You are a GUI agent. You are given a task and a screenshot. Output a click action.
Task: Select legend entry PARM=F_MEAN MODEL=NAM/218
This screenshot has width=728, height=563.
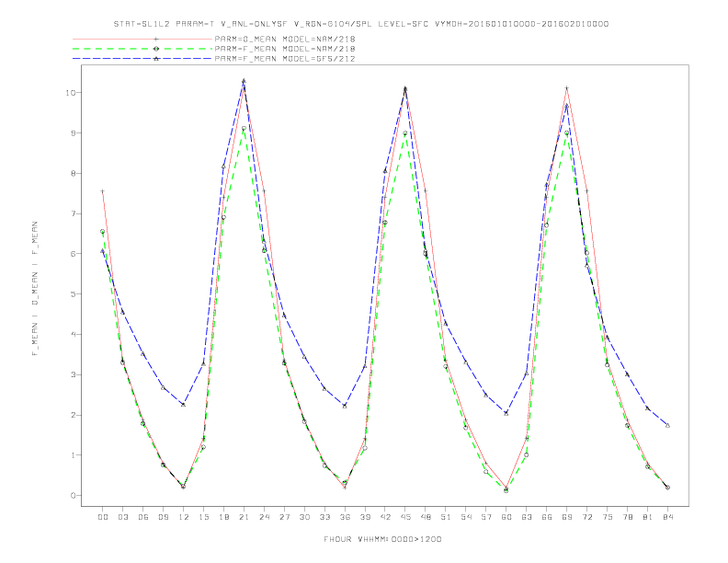(x=285, y=49)
